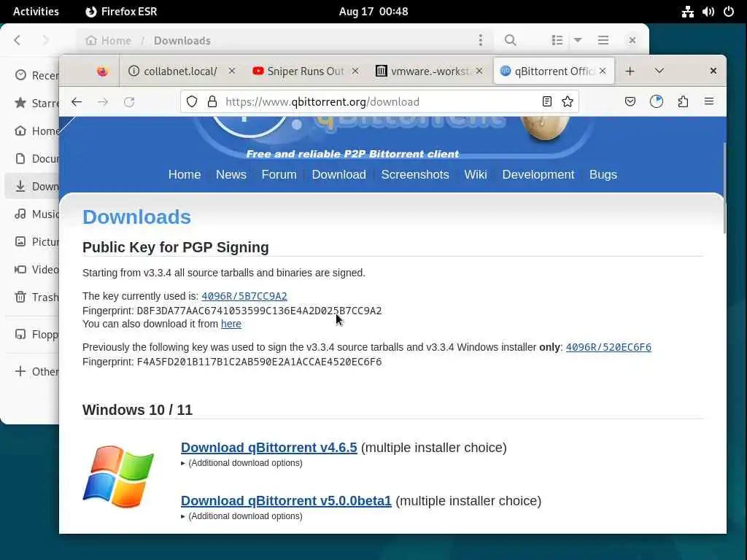747x560 pixels.
Task: Open the 4096R/520EC6F6 key link
Action: [608, 347]
